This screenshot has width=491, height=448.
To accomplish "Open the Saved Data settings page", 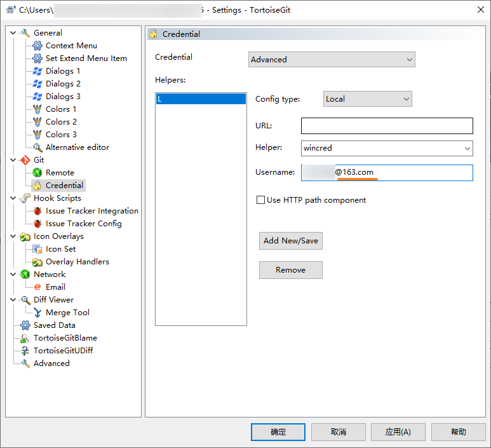I will click(55, 325).
